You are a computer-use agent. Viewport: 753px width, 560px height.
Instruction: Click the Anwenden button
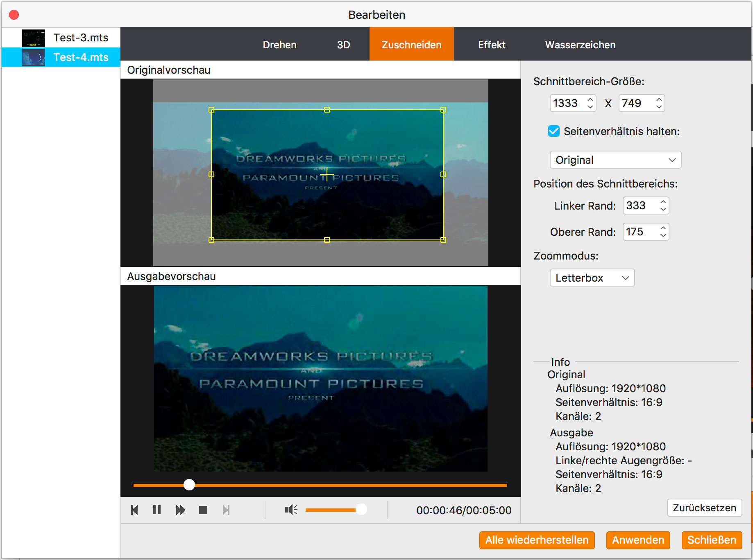tap(638, 540)
